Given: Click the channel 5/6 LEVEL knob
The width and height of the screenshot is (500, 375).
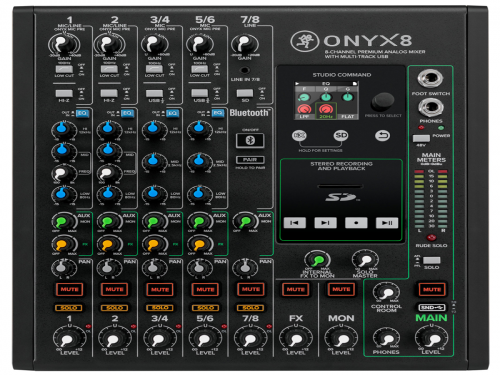Looking at the screenshot, I should coord(205,338).
